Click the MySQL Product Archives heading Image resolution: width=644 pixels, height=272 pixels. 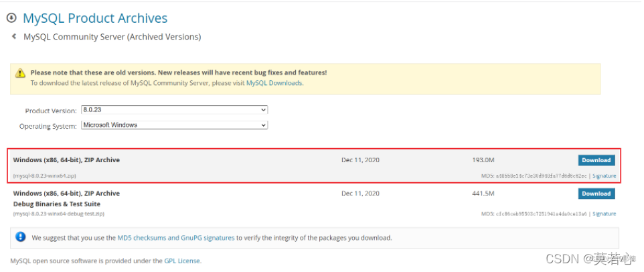95,18
